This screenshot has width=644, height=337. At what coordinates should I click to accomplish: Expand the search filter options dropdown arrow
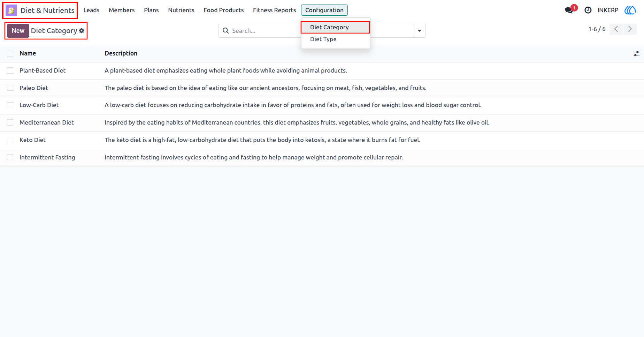(419, 31)
